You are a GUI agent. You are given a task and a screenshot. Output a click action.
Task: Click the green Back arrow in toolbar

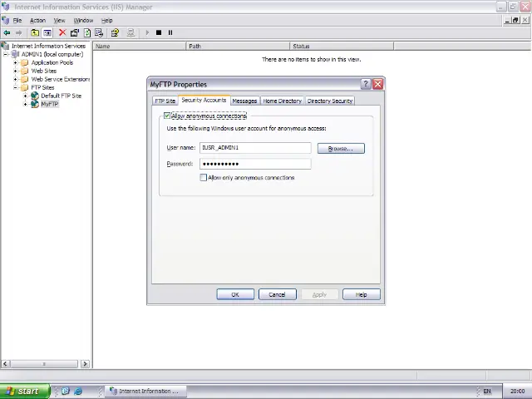pos(7,33)
